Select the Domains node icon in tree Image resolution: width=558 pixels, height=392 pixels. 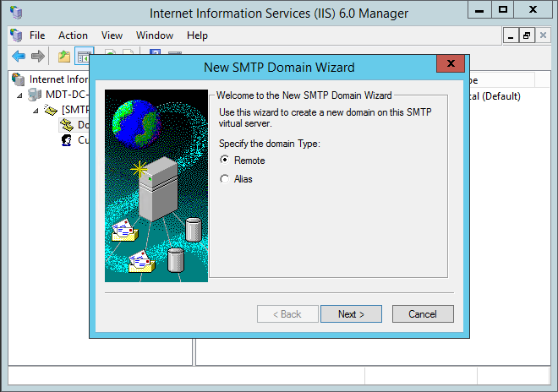67,125
